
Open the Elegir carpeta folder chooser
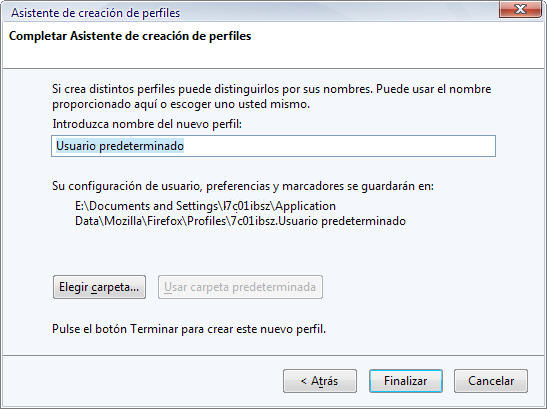(99, 287)
